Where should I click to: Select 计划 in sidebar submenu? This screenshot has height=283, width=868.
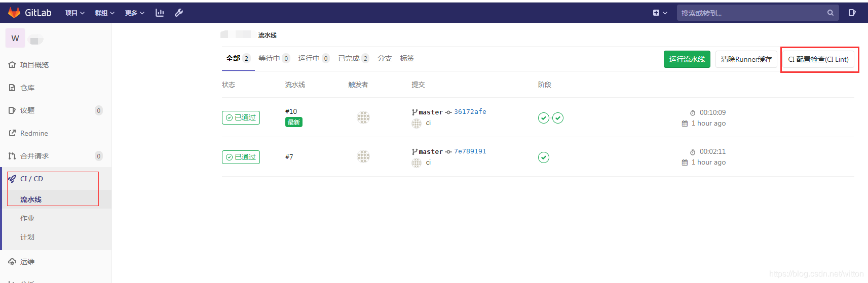click(27, 237)
